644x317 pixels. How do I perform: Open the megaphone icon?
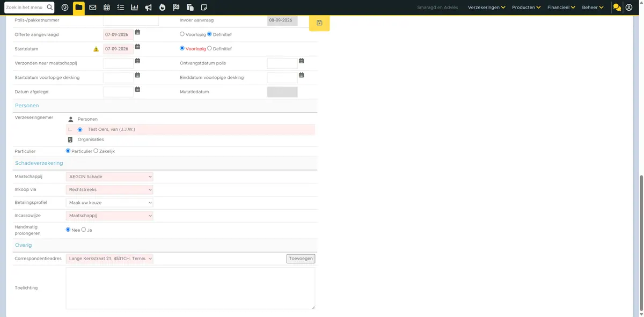click(148, 8)
